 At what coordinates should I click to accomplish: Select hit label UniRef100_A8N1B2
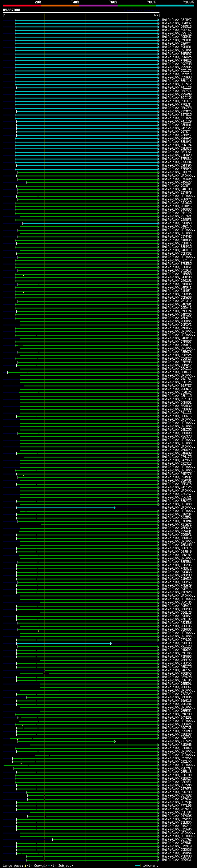coord(177,555)
